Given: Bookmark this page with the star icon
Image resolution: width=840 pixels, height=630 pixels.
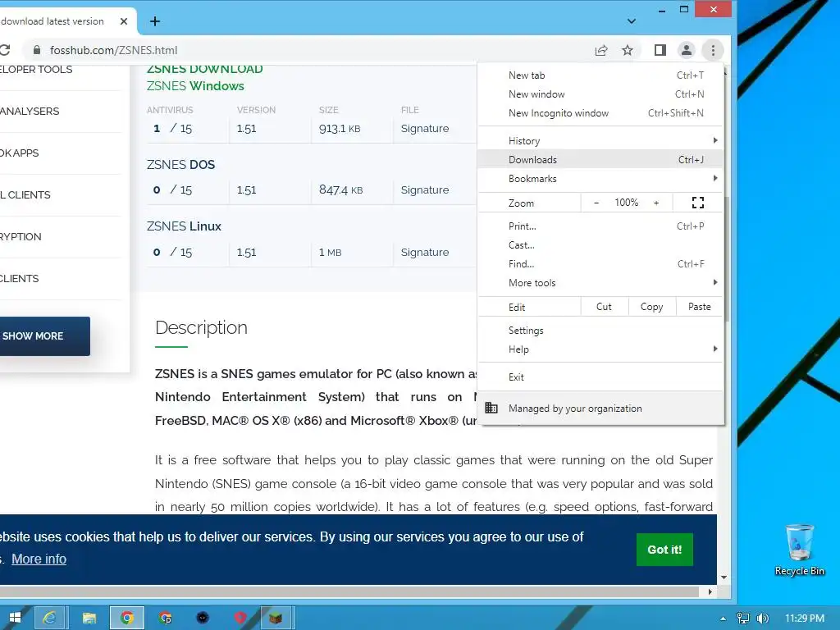Looking at the screenshot, I should [x=628, y=50].
